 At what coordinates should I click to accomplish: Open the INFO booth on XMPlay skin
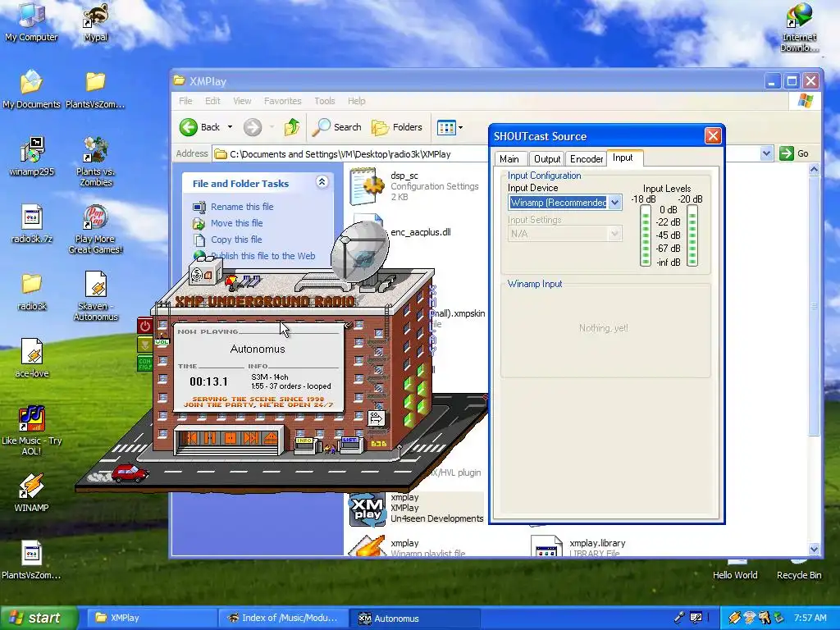[x=305, y=445]
